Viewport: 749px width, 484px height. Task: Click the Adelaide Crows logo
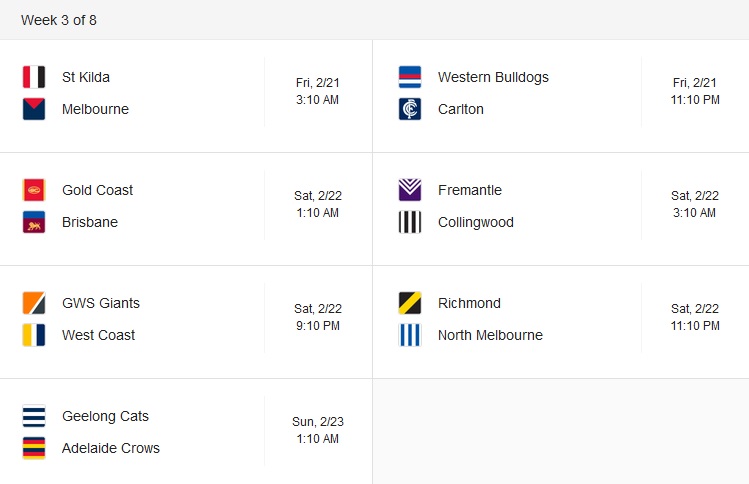click(34, 448)
